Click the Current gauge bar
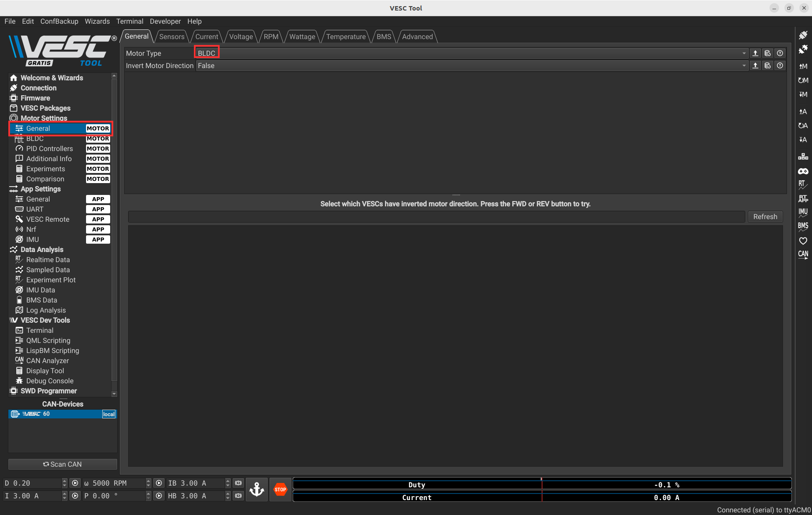Viewport: 812px width, 515px height. 542,497
